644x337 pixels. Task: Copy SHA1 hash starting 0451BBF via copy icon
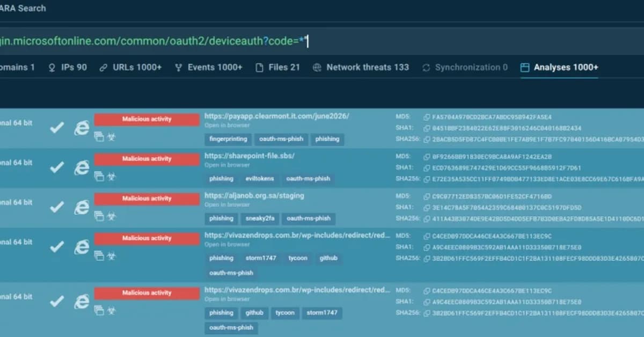click(x=427, y=128)
